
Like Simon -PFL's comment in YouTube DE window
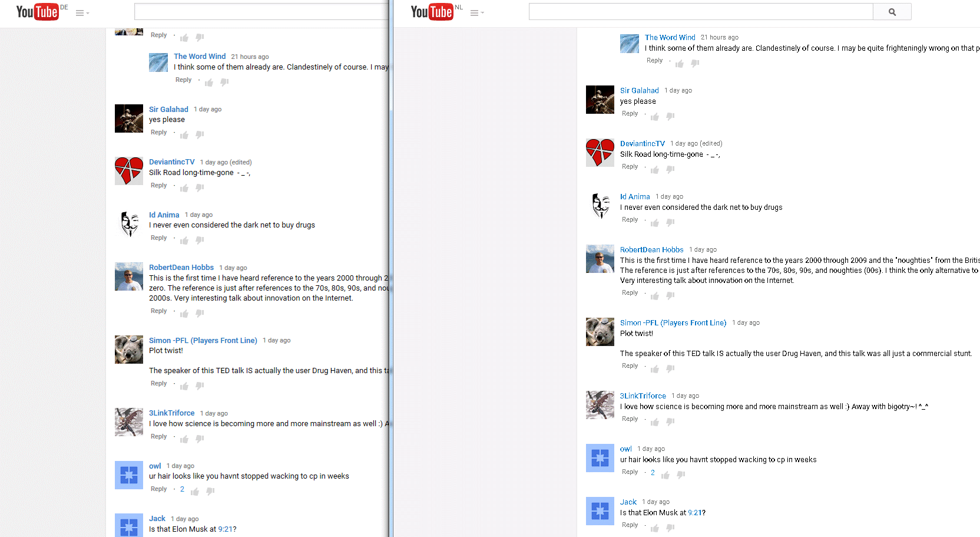point(184,386)
